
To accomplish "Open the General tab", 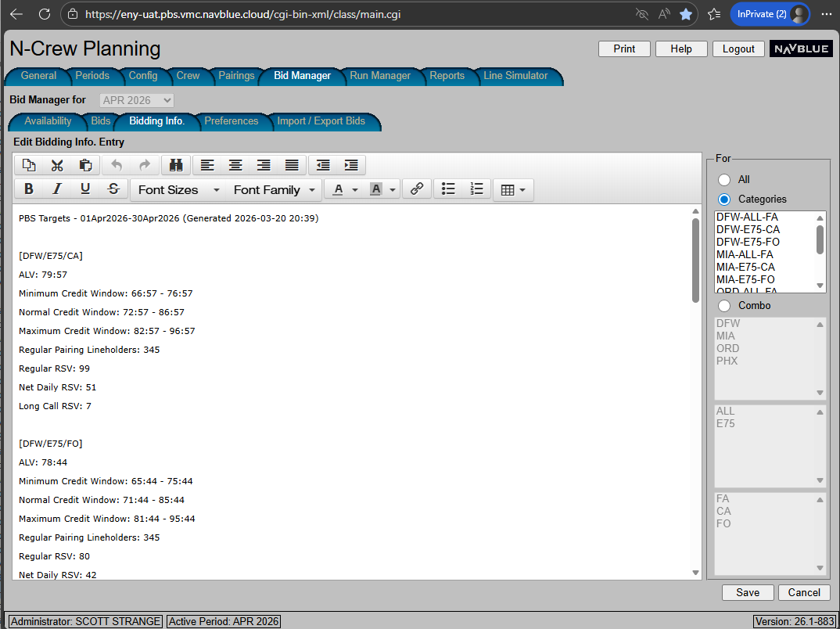I will [x=38, y=76].
